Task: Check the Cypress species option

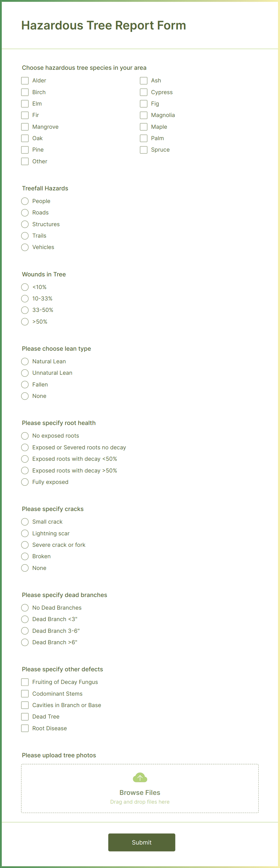Action: point(143,92)
